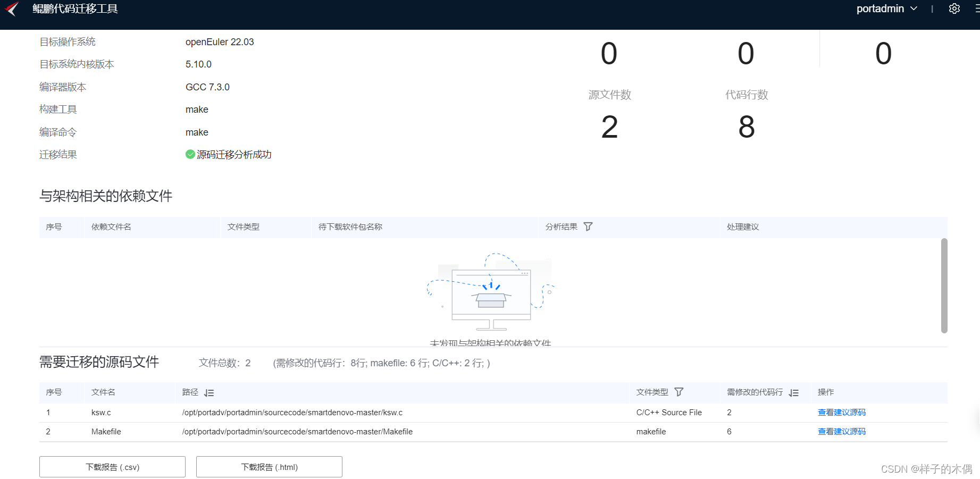
Task: Click the 鲲鹏代码迁移工具 title
Action: point(75,9)
